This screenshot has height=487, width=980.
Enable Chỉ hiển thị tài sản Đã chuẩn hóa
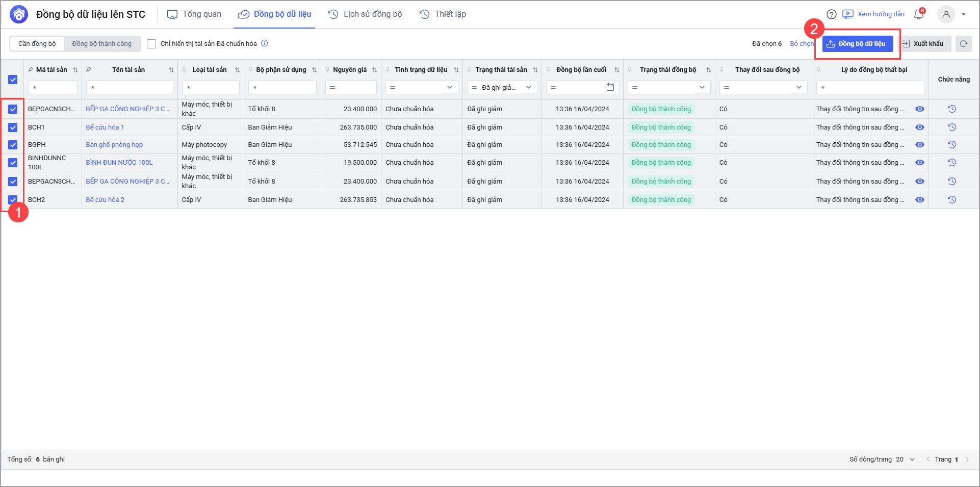pos(151,44)
